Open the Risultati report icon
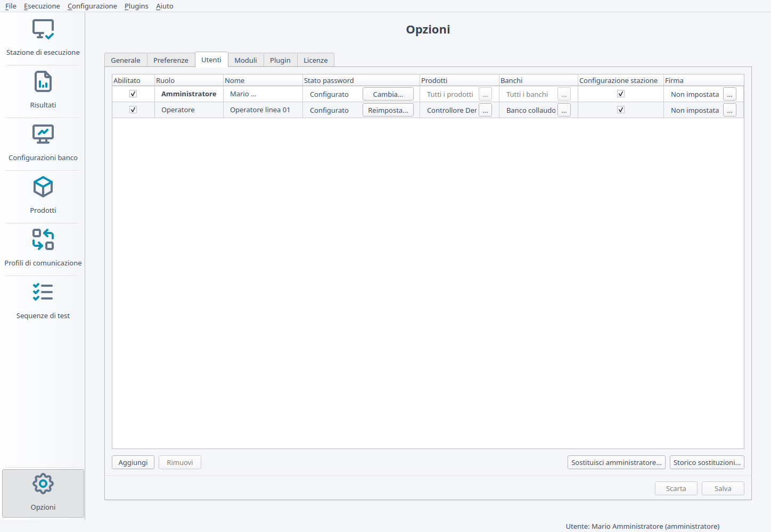This screenshot has width=771, height=532. pyautogui.click(x=43, y=82)
